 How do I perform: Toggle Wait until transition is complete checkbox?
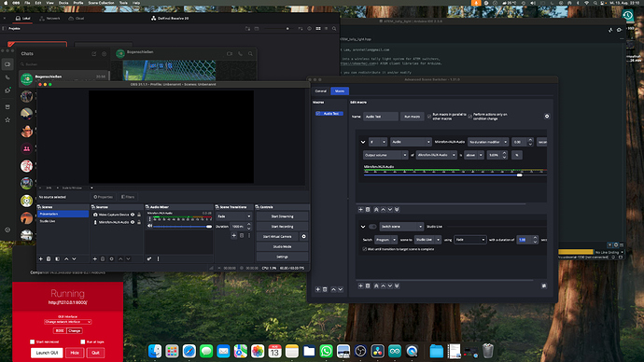[365, 249]
